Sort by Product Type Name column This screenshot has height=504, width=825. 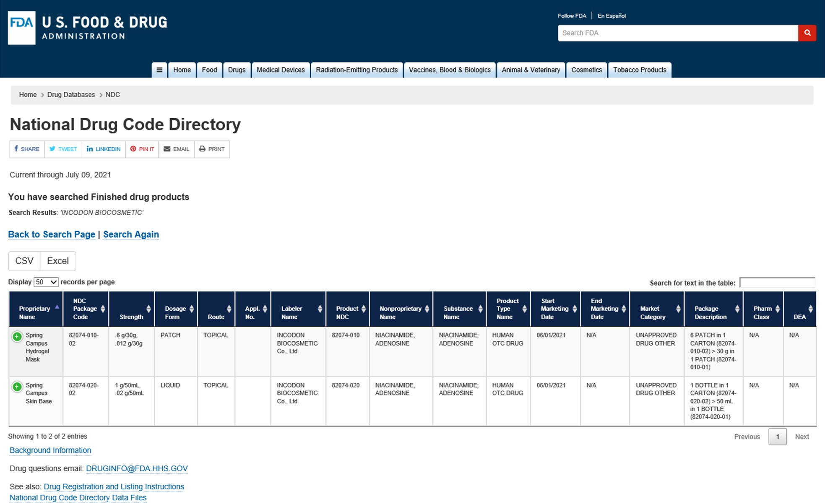(508, 309)
